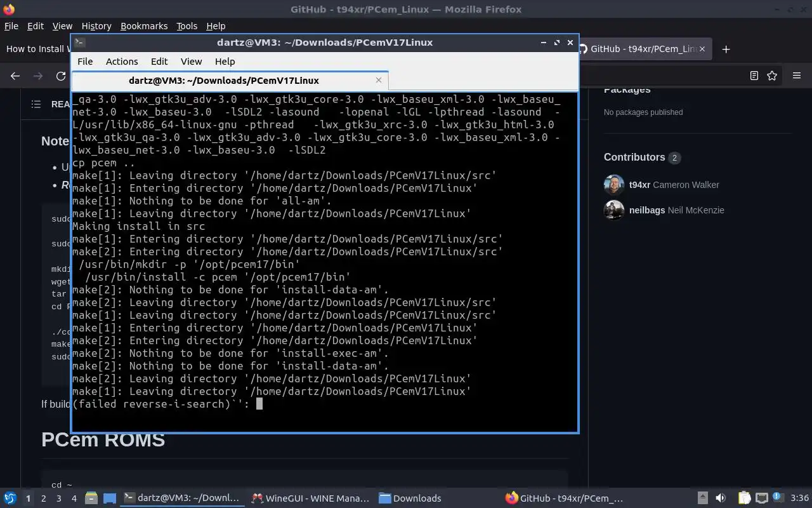Viewport: 812px width, 508px height.
Task: Switch to workspace 1
Action: point(28,498)
